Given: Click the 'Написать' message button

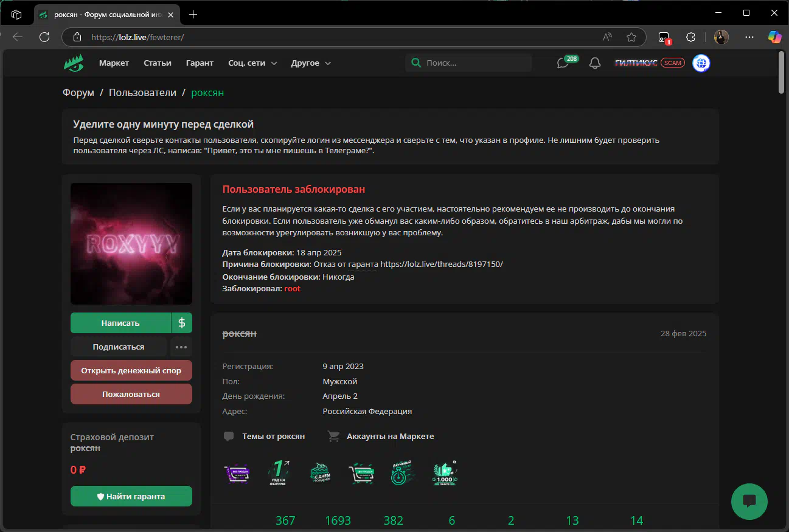Looking at the screenshot, I should 120,323.
